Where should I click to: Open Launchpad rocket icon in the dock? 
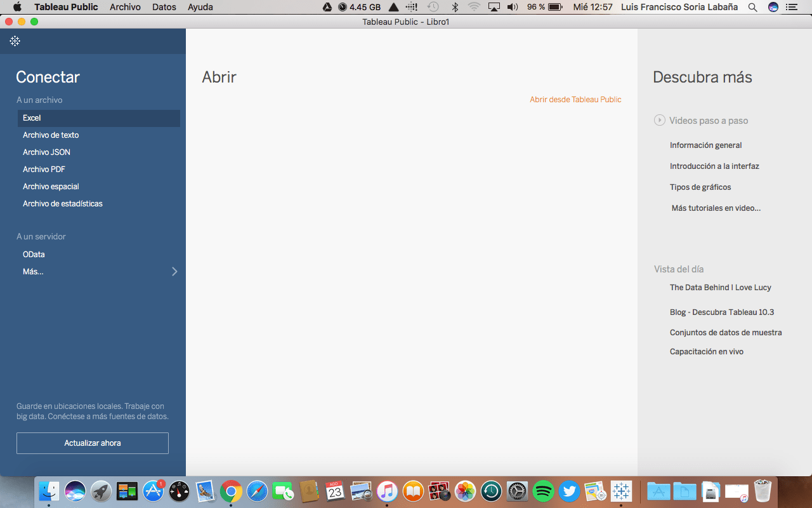coord(101,491)
